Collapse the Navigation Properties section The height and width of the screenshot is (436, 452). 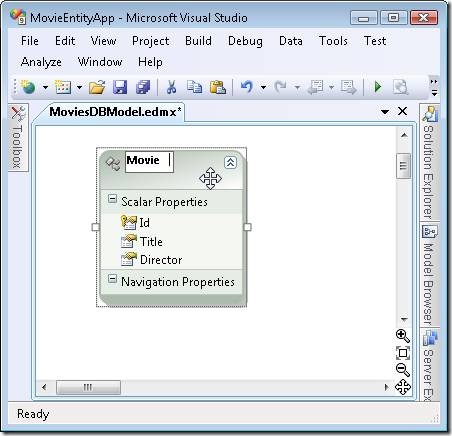(112, 279)
